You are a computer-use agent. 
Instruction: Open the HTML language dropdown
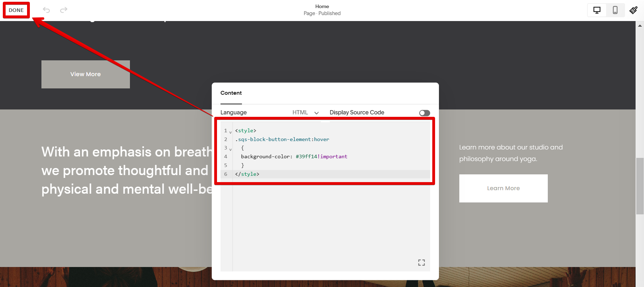coord(305,113)
